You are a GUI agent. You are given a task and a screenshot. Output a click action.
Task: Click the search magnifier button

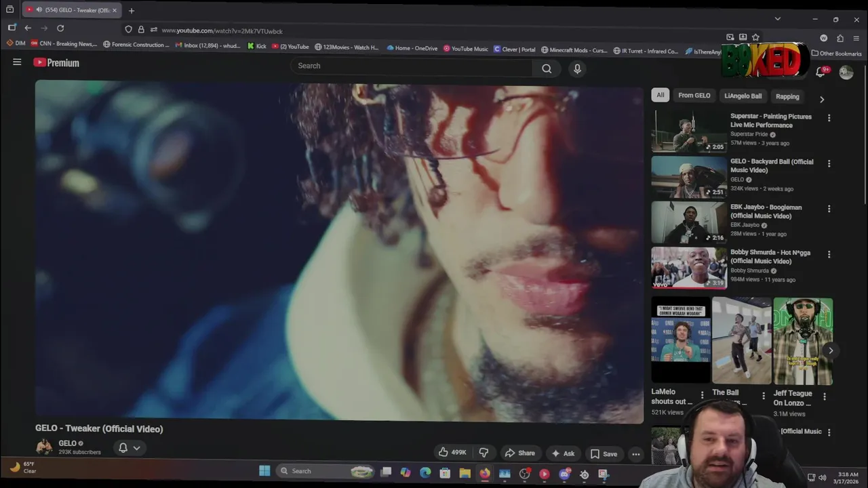[x=547, y=68]
